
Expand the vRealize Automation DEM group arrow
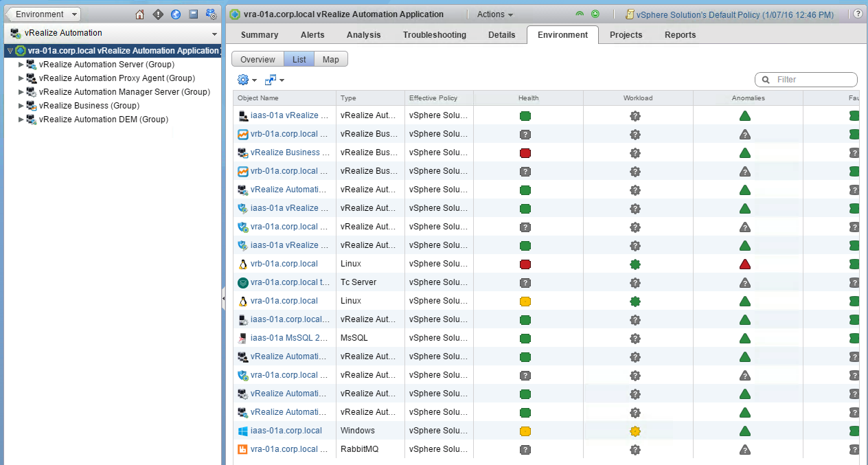pyautogui.click(x=21, y=120)
